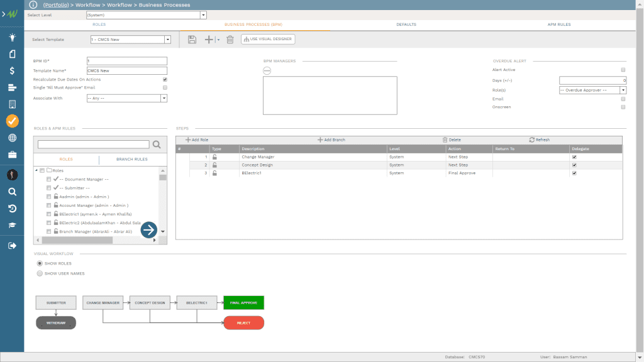Click the info icon beside Portfolio breadcrumb
644x362 pixels.
[x=33, y=5]
